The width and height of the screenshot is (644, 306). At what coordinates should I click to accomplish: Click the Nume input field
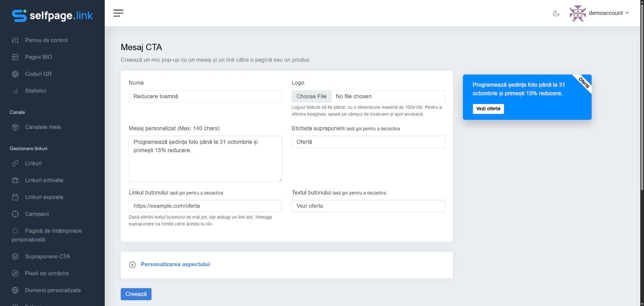pyautogui.click(x=205, y=96)
